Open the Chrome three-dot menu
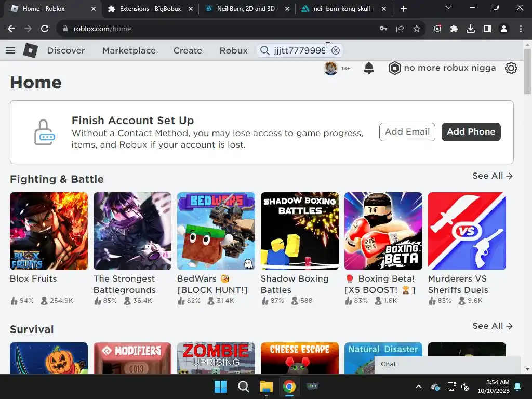The height and width of the screenshot is (399, 532). pos(521,29)
